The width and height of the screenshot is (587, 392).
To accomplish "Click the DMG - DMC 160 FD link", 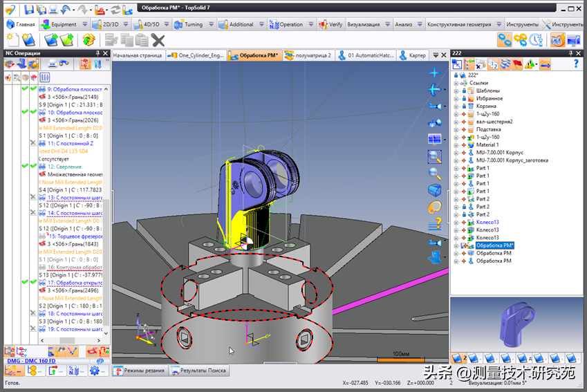I will 31,361.
